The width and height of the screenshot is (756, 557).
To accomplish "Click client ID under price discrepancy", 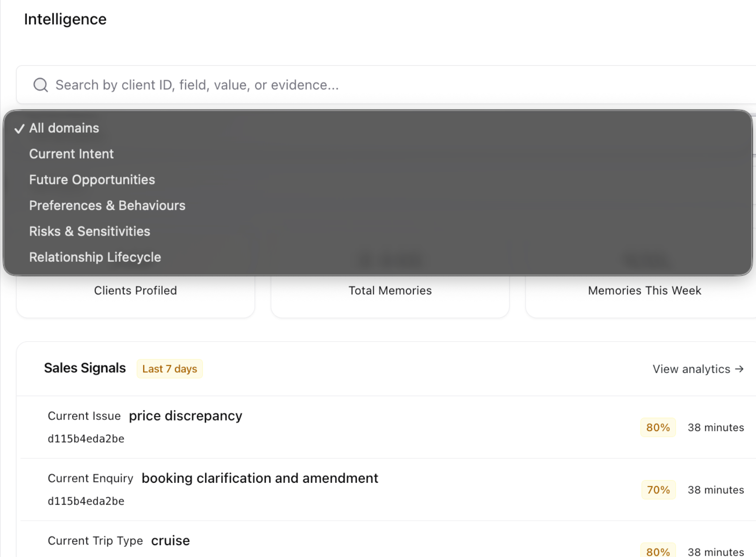I will tap(86, 439).
